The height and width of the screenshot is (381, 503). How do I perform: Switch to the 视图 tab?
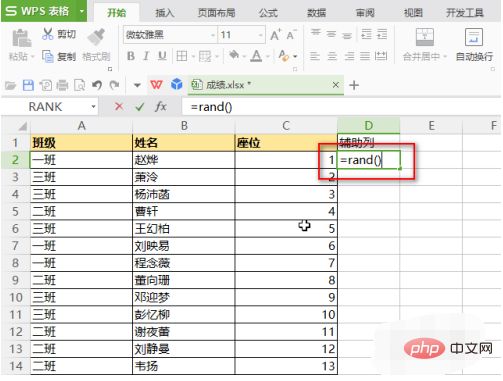pyautogui.click(x=413, y=13)
